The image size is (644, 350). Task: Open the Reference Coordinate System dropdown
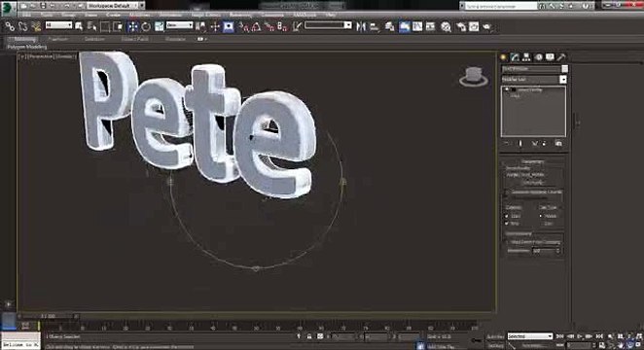(x=179, y=25)
